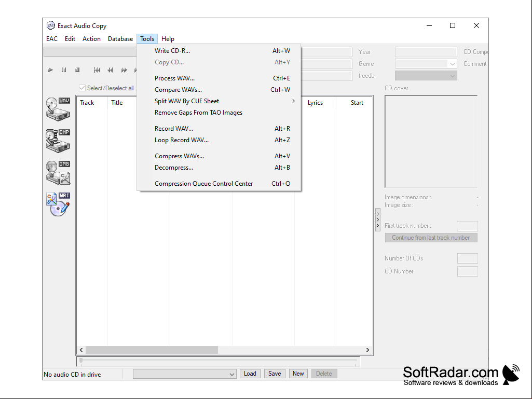Open the EAC menu
532x399 pixels.
[x=52, y=39]
